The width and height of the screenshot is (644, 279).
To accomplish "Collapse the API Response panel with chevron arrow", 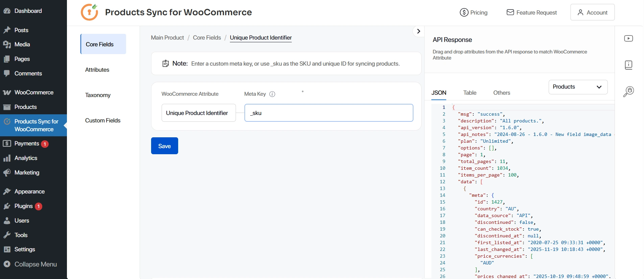I will (419, 31).
